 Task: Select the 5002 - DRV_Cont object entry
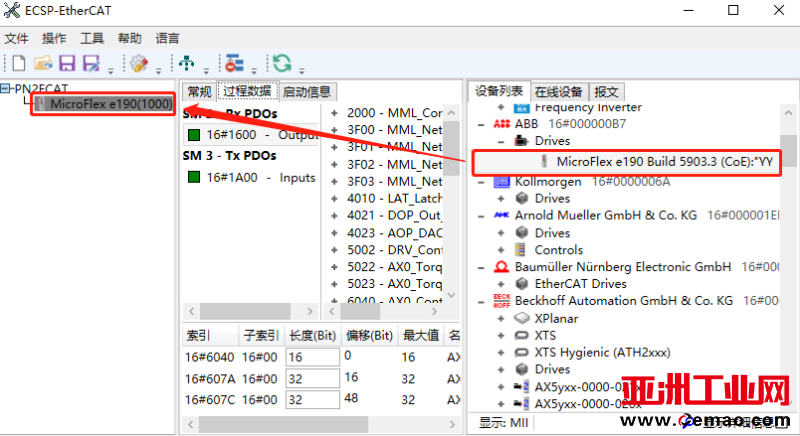pos(394,250)
